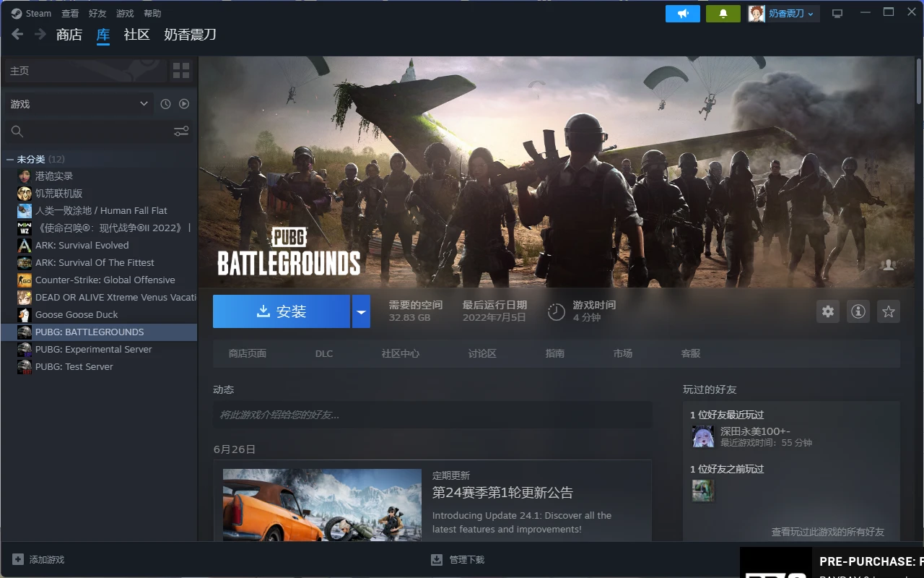This screenshot has height=578, width=924.
Task: Switch to collections grid view icon
Action: (x=181, y=70)
